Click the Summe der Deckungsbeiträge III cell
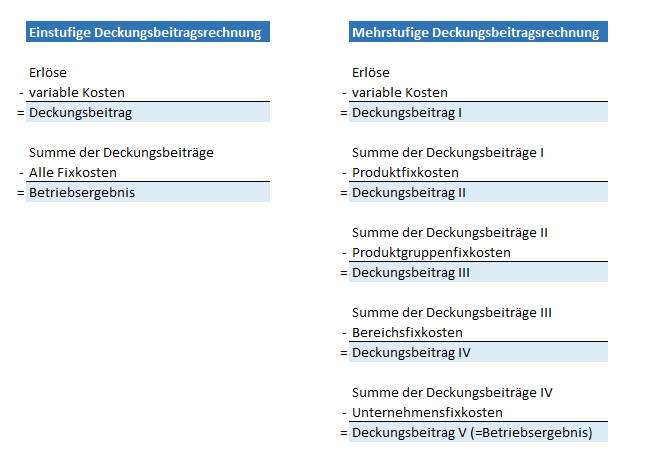 452,312
